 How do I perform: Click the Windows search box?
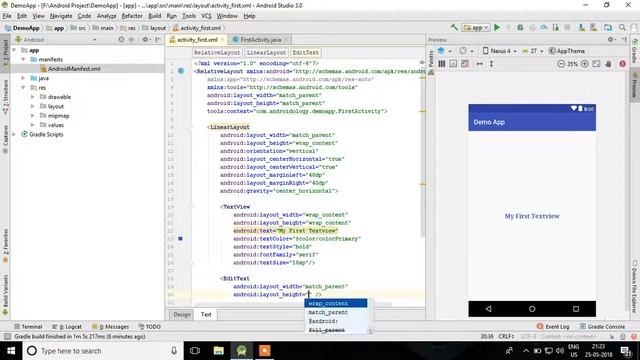pyautogui.click(x=102, y=351)
